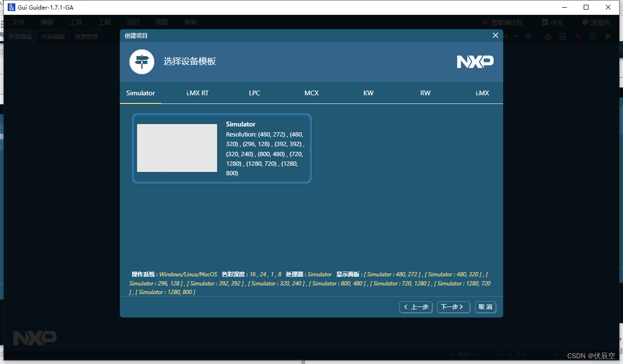The width and height of the screenshot is (623, 364).
Task: Select the Simulator tab
Action: (x=140, y=93)
